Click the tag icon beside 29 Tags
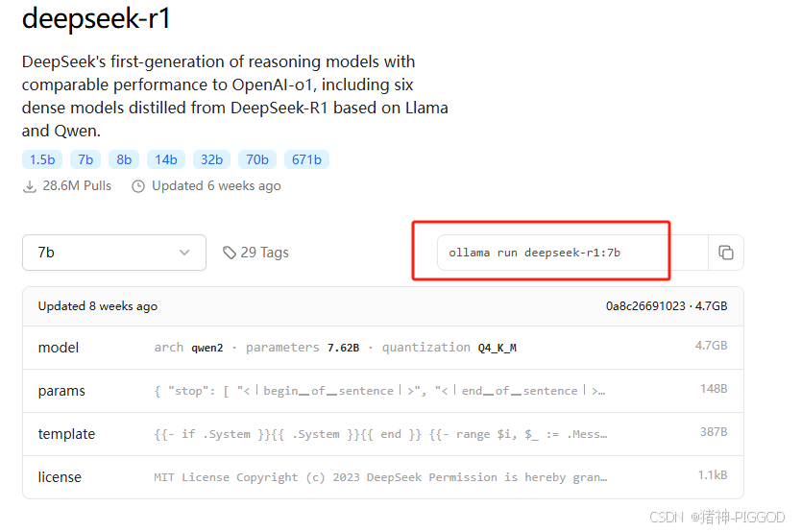This screenshot has height=532, width=801. pyautogui.click(x=230, y=253)
